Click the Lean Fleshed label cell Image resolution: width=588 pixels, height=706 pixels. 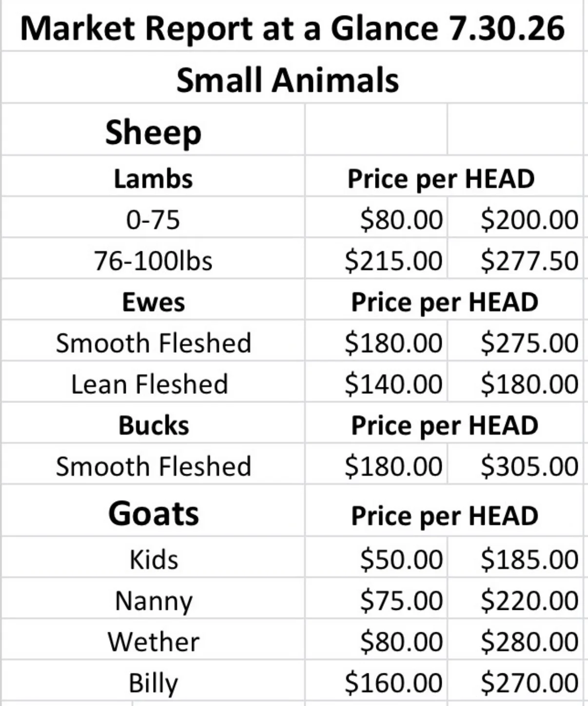[x=153, y=382]
